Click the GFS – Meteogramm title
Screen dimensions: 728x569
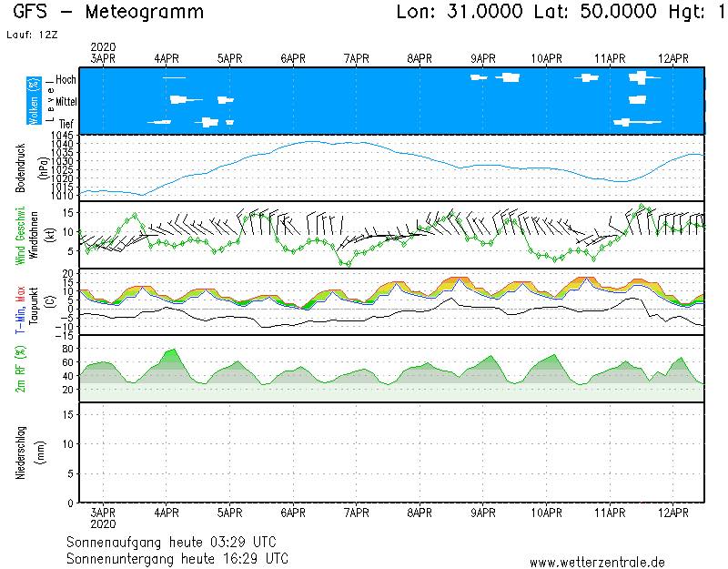point(109,13)
